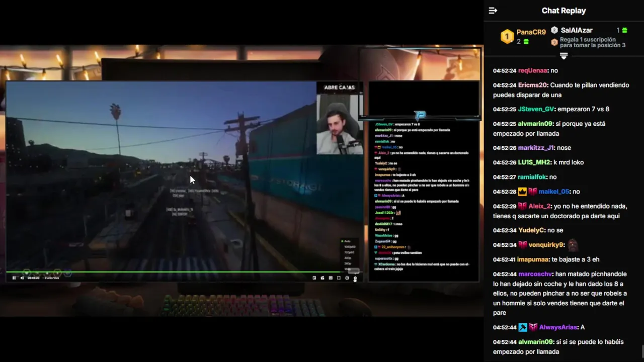This screenshot has height=362, width=644.
Task: Click the blue moderator badge beside AlwaysArias
Action: 522,327
